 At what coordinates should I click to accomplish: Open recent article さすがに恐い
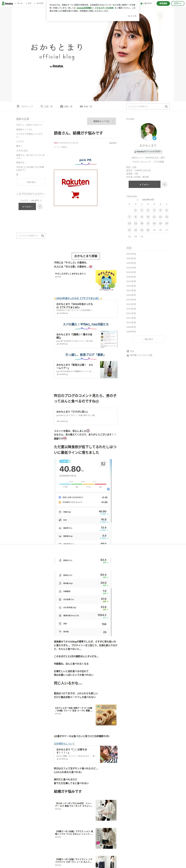tap(22, 151)
